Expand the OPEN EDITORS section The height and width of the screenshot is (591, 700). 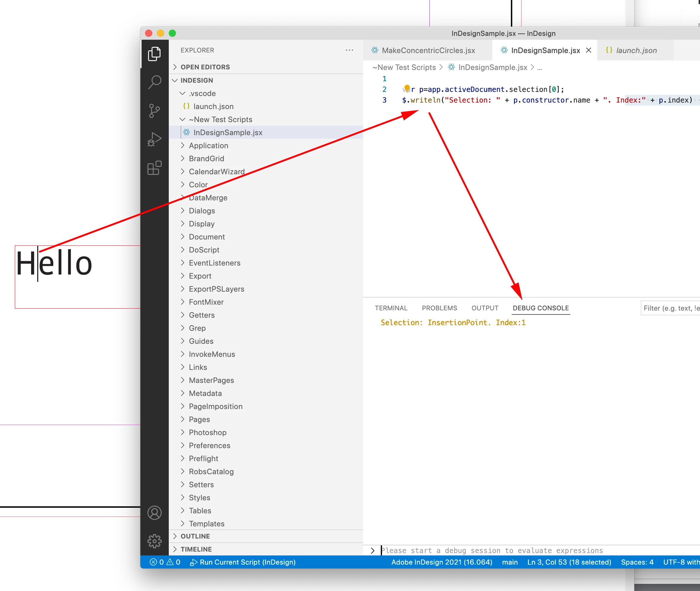pos(205,67)
